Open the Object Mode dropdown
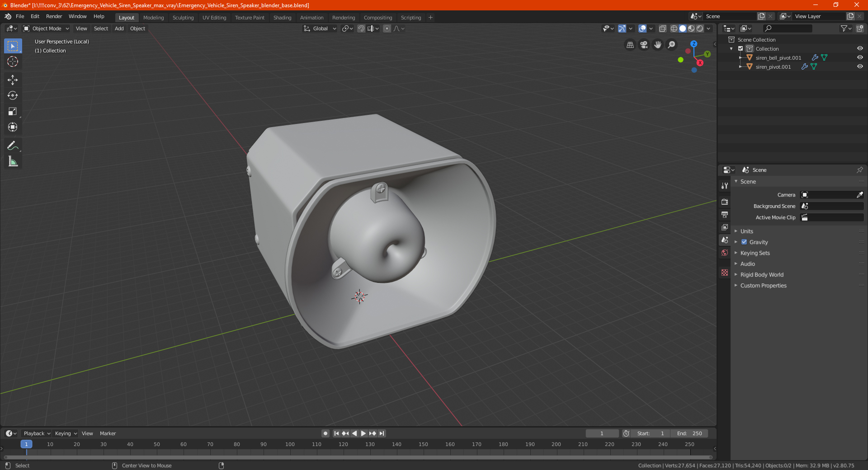This screenshot has width=868, height=470. coord(46,28)
